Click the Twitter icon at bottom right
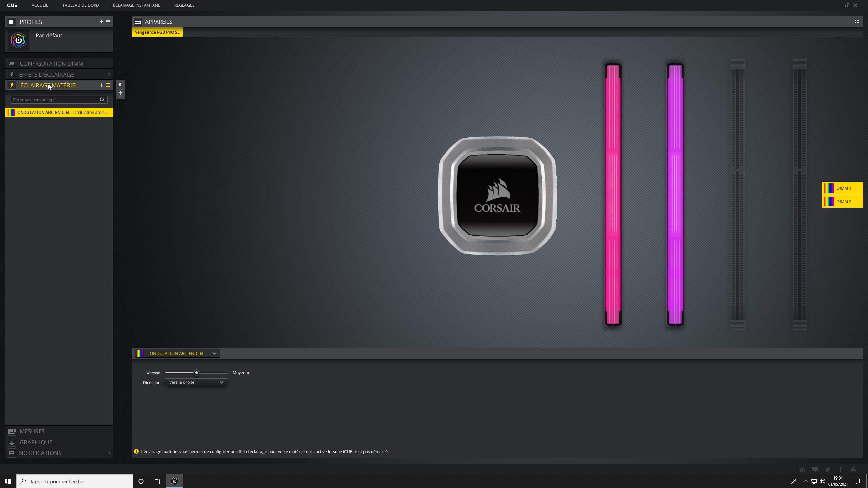This screenshot has width=868, height=488. coord(828,470)
